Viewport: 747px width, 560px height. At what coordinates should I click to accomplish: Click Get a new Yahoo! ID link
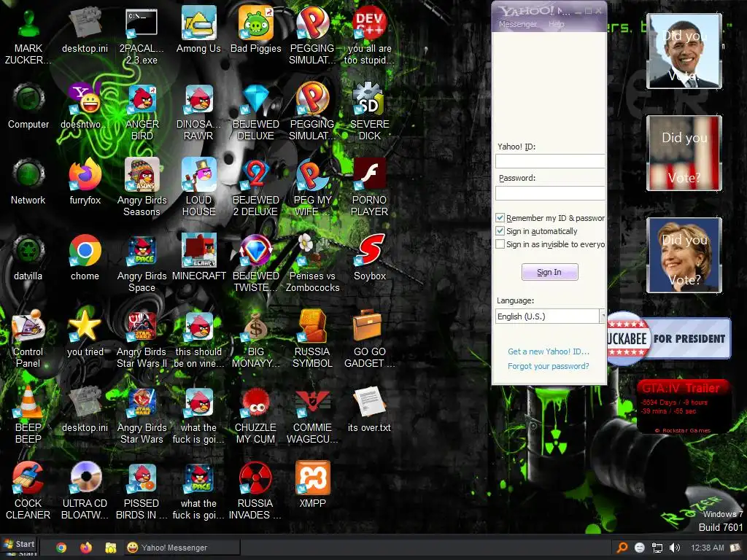tap(549, 351)
